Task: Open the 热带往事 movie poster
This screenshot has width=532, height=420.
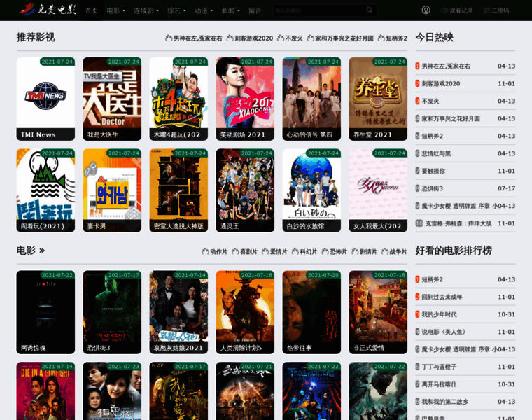Action: [x=311, y=312]
